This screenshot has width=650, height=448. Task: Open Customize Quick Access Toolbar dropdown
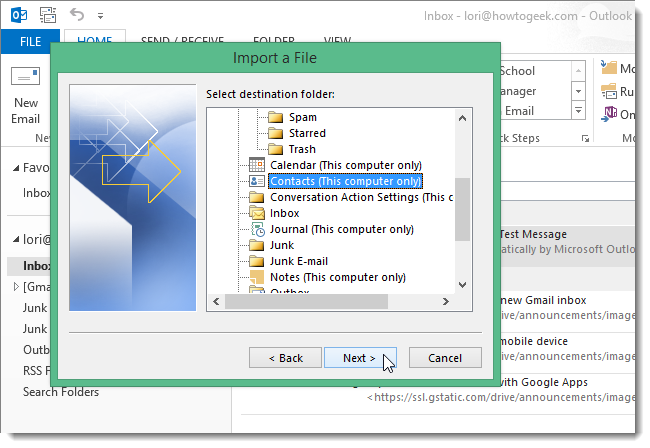click(x=100, y=16)
